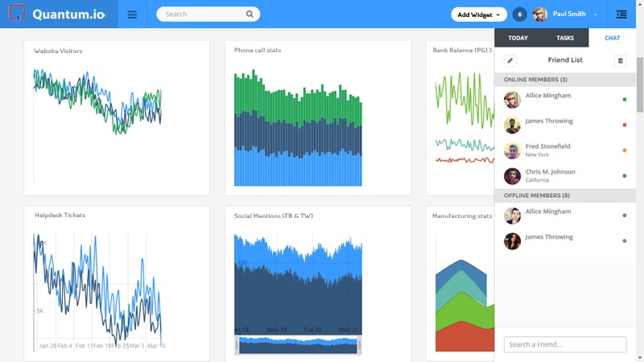Viewport: 644px width, 362px height.
Task: Open chat with Fred Stonefield
Action: (x=565, y=150)
